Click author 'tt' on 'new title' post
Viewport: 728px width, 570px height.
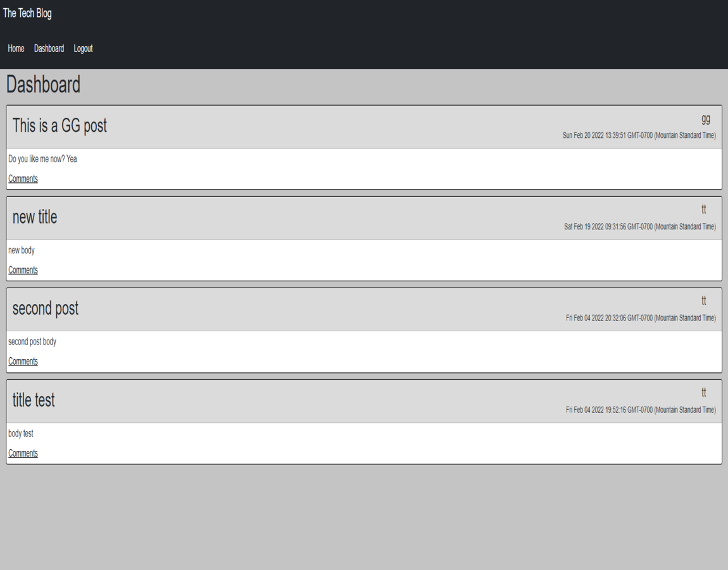(x=704, y=210)
